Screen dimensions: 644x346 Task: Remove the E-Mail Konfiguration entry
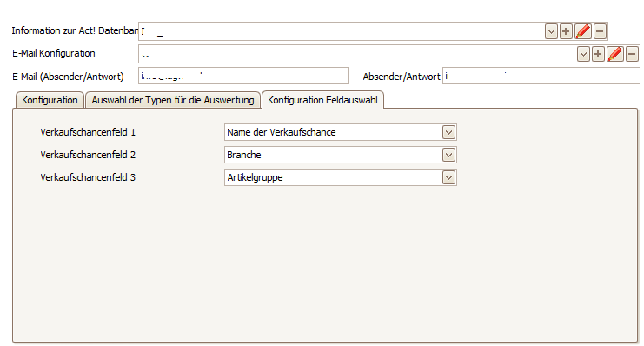coord(632,54)
